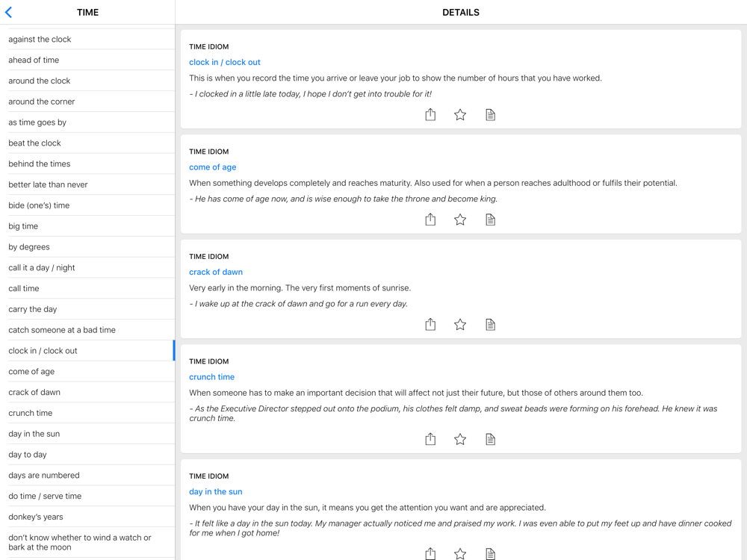This screenshot has height=560, width=747.
Task: Open the 'clock in / clock out' title link
Action: tap(225, 62)
